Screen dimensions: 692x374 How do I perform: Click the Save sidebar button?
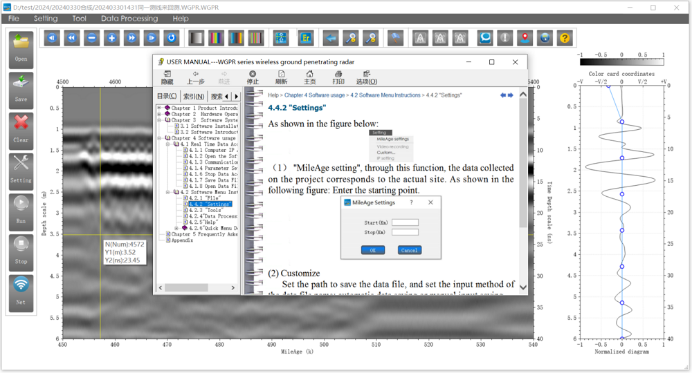tap(21, 91)
